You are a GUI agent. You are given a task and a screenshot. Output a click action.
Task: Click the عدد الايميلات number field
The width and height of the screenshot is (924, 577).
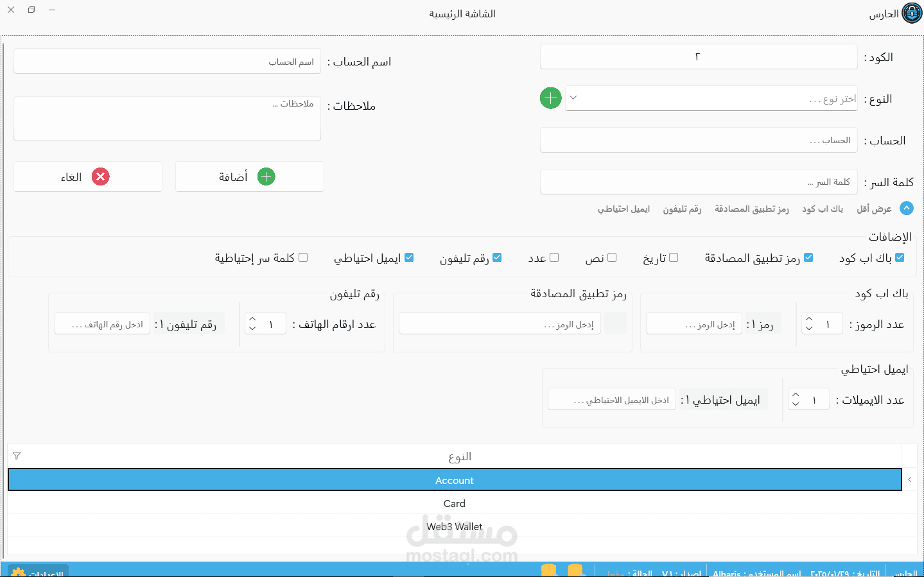pyautogui.click(x=809, y=399)
